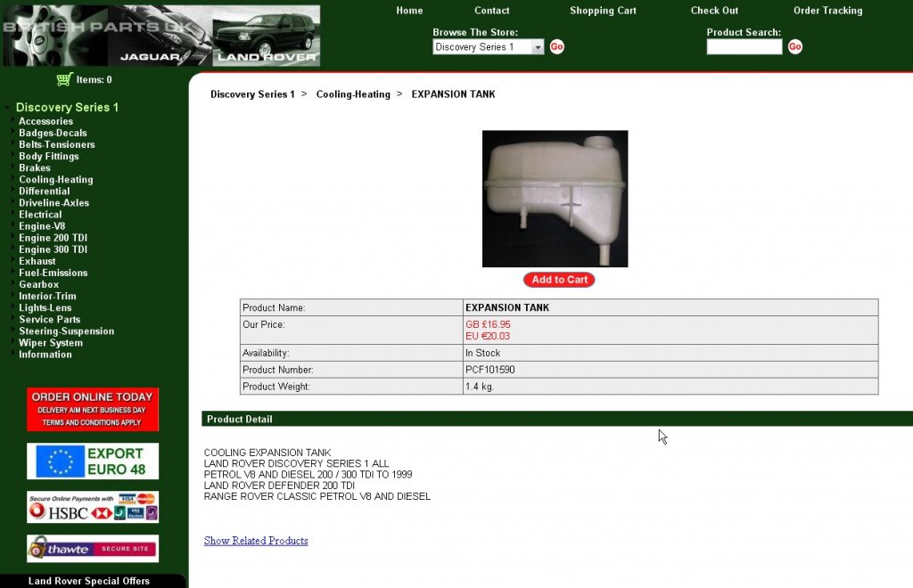This screenshot has height=588, width=913.
Task: Click the Product Search input field
Action: [744, 47]
